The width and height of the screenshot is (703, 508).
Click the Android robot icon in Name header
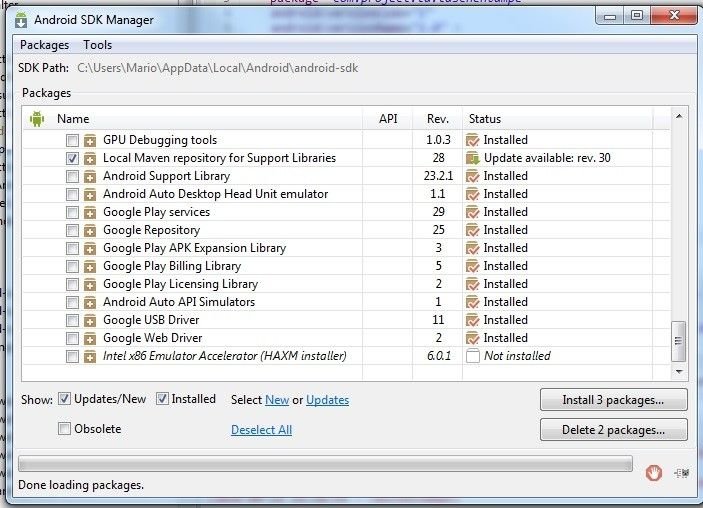(37, 119)
